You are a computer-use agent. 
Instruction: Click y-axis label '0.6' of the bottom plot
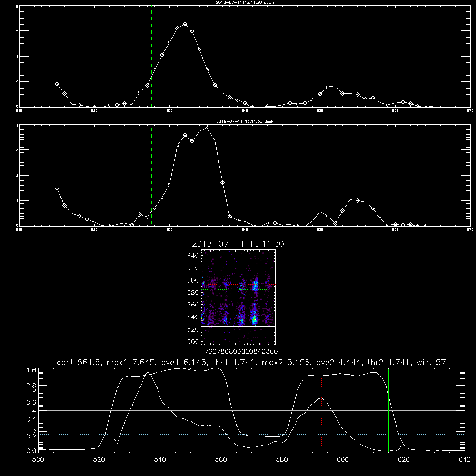(x=31, y=402)
